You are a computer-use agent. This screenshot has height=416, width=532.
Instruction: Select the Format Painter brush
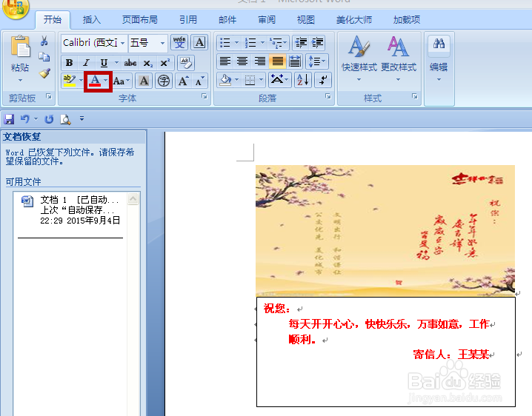[44, 73]
